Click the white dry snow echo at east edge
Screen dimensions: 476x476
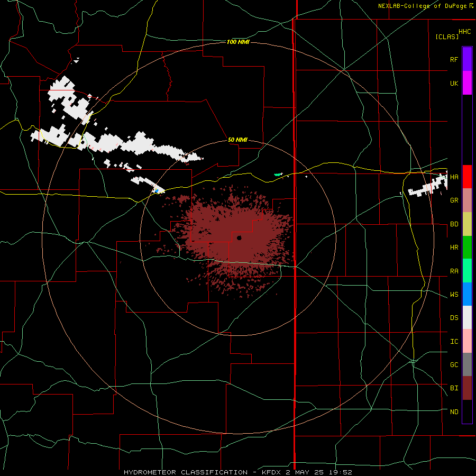[x=428, y=186]
